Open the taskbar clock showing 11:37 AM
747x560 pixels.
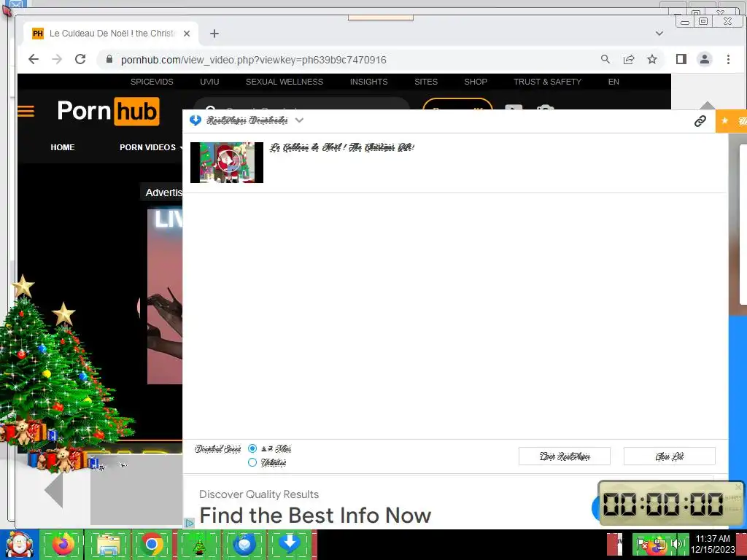click(712, 544)
